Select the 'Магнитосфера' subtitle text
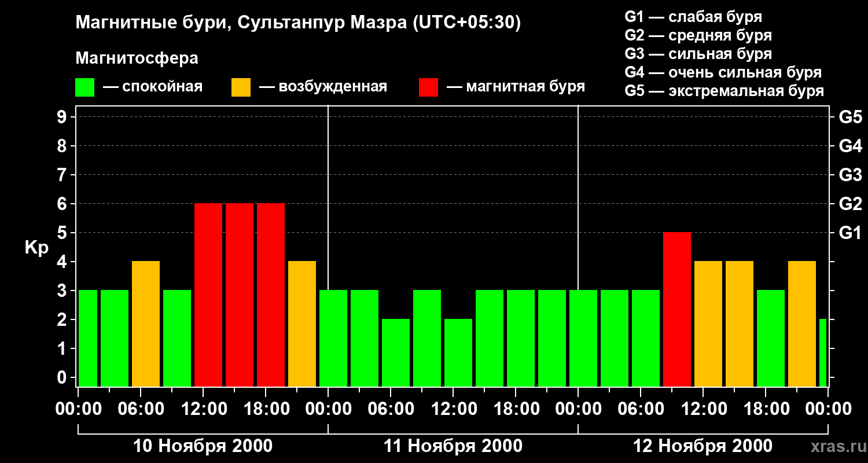The width and height of the screenshot is (868, 463). click(137, 58)
